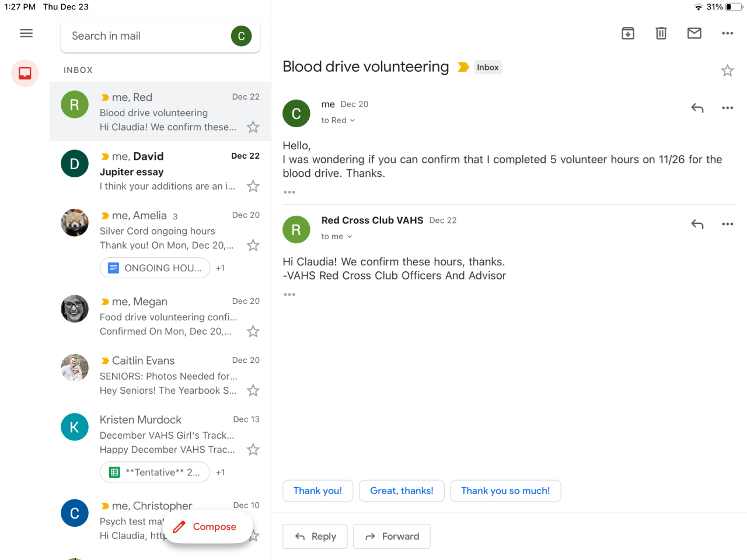The height and width of the screenshot is (560, 747).
Task: Click the Search in mail field
Action: (x=146, y=36)
